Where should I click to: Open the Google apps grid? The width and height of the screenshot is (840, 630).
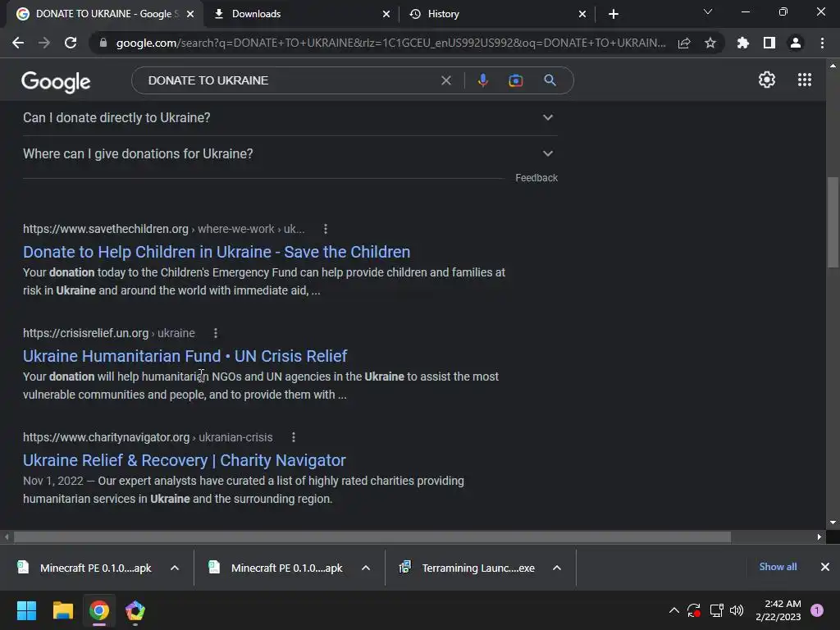coord(804,80)
